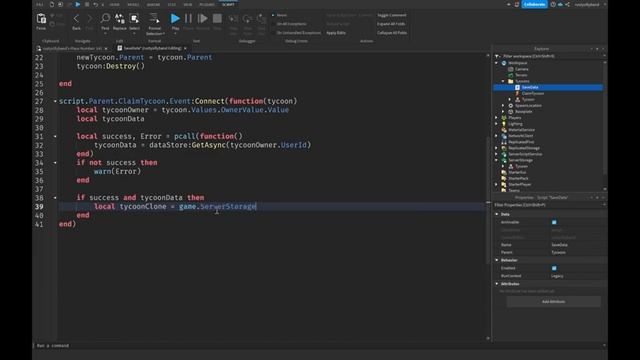Open the TEST ribbon tab
This screenshot has width=640, height=360.
(x=172, y=4)
